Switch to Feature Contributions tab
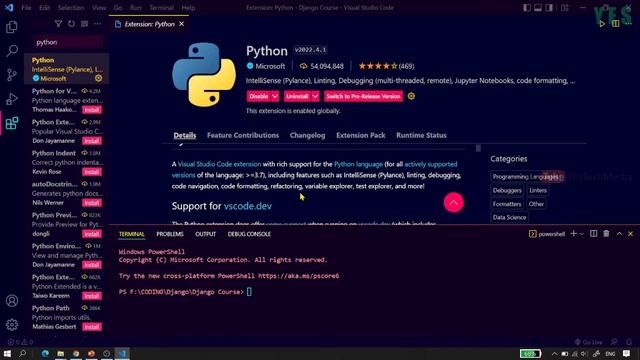This screenshot has height=360, width=640. [243, 135]
